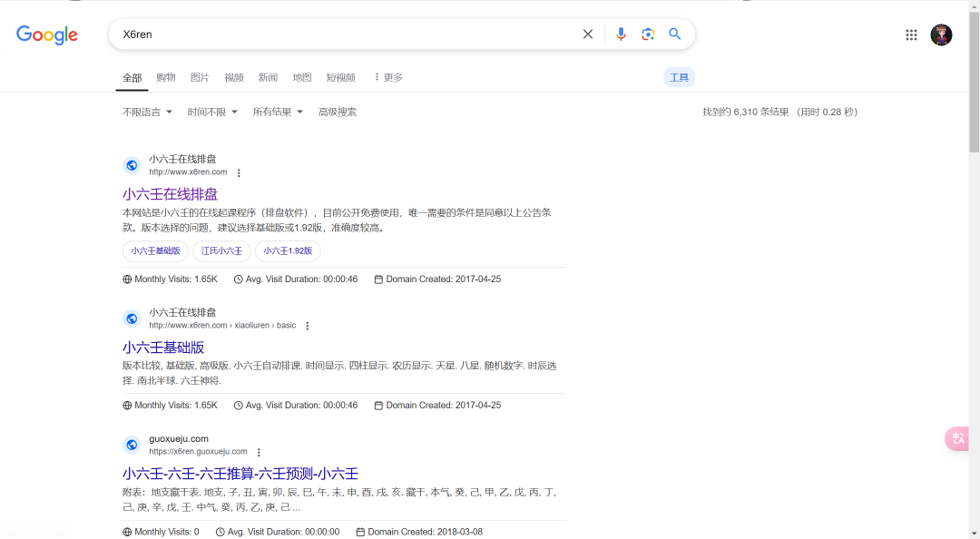This screenshot has width=980, height=539.
Task: Click the clock icon under 小六壬基础版 result
Action: point(238,406)
